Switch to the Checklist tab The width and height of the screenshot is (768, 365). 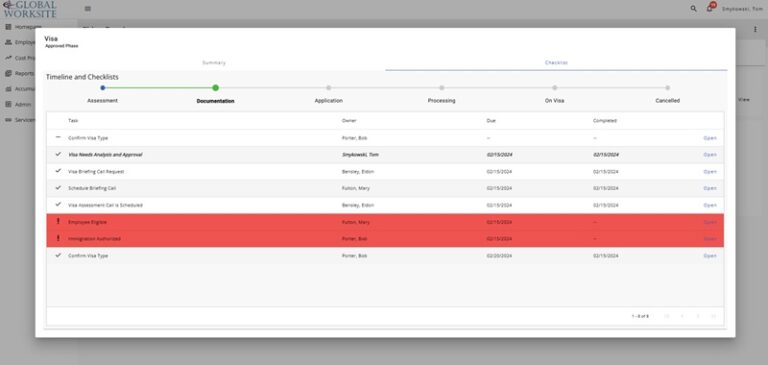tap(556, 63)
